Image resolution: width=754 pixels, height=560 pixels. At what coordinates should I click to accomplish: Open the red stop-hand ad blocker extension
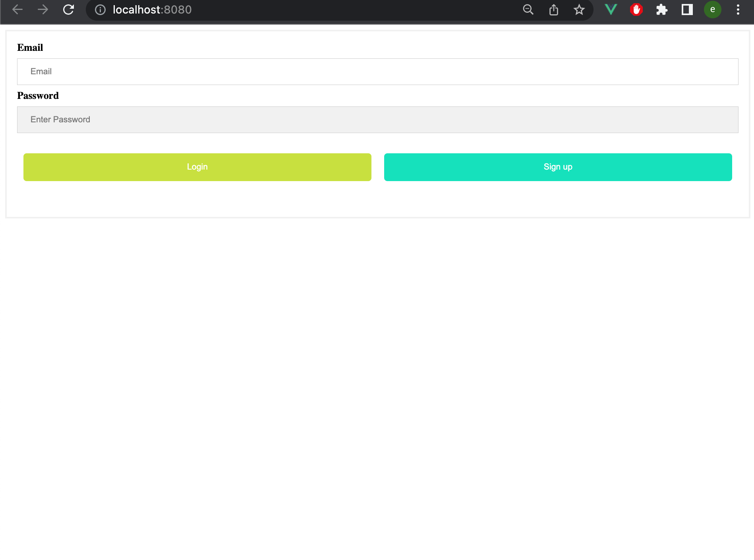pyautogui.click(x=636, y=10)
